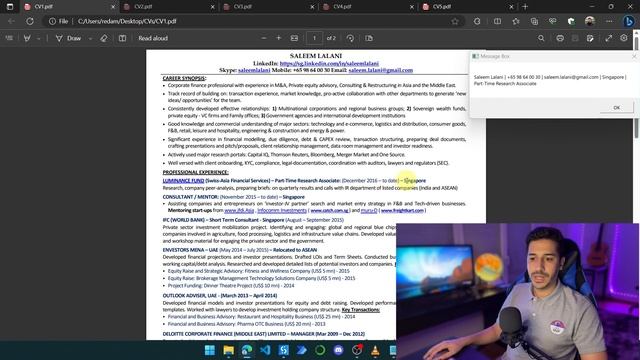
Task: Close the Message Box dialog
Action: [634, 56]
